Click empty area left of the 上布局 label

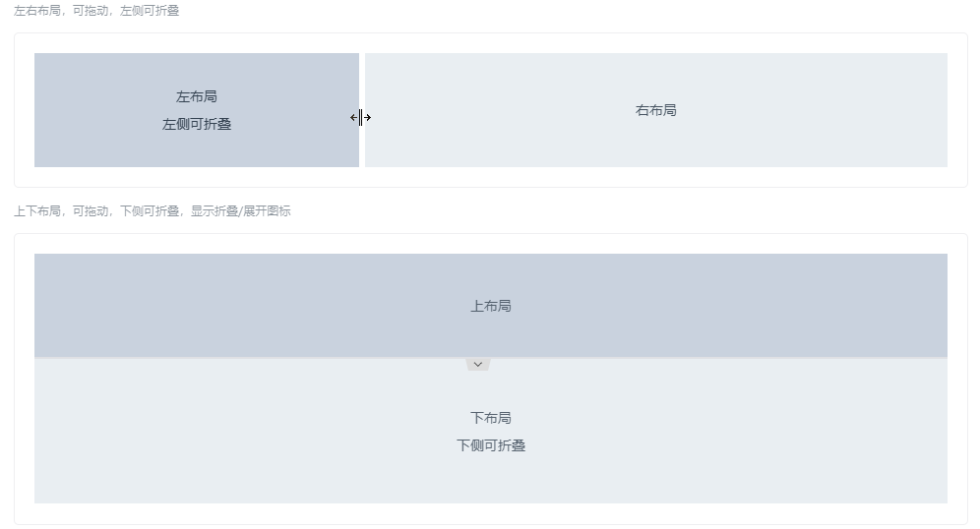click(x=246, y=306)
